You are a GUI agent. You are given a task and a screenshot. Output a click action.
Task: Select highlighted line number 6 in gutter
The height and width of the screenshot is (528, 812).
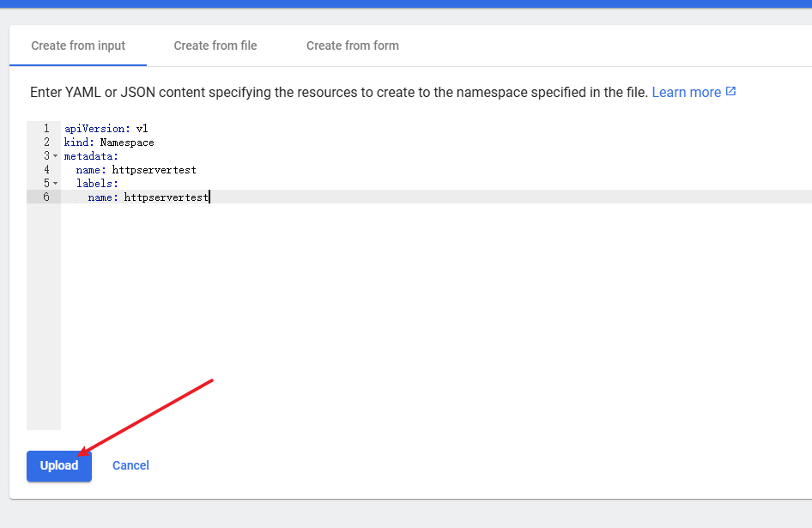point(45,197)
